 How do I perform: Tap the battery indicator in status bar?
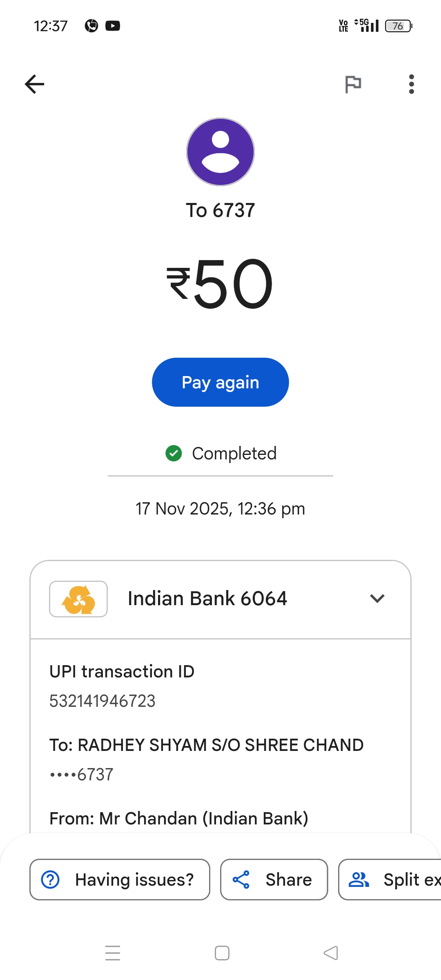(399, 26)
